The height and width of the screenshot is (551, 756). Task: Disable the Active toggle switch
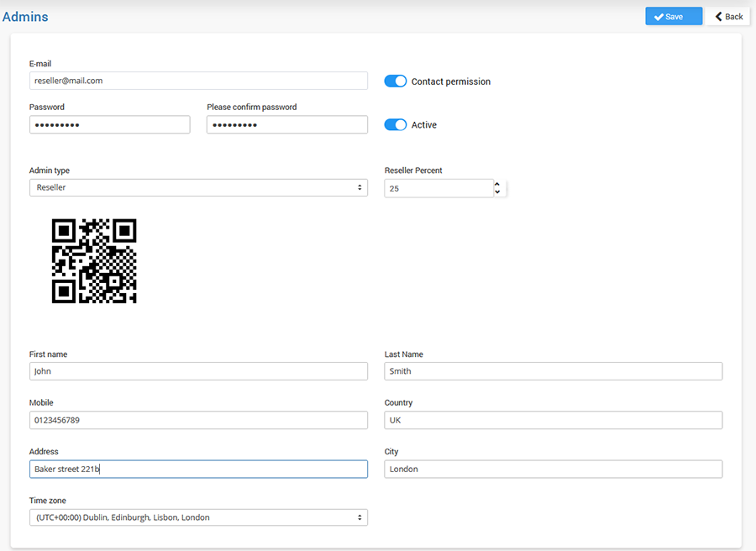395,125
